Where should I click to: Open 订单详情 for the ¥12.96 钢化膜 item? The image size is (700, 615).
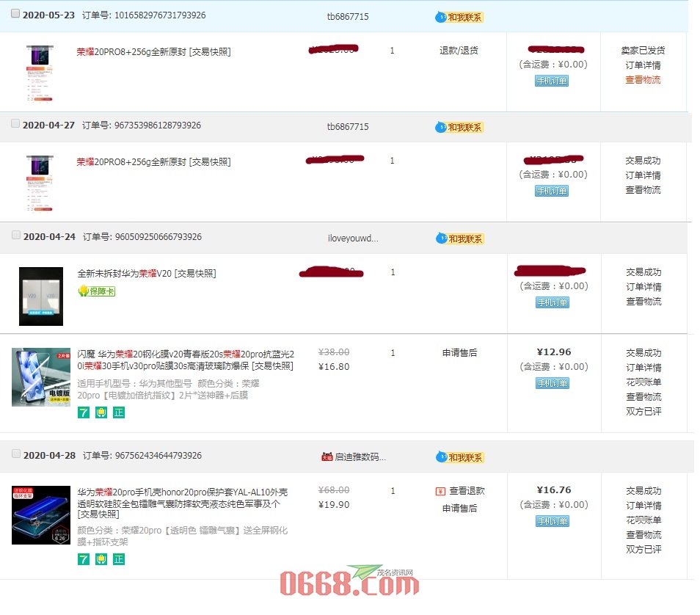click(x=644, y=368)
